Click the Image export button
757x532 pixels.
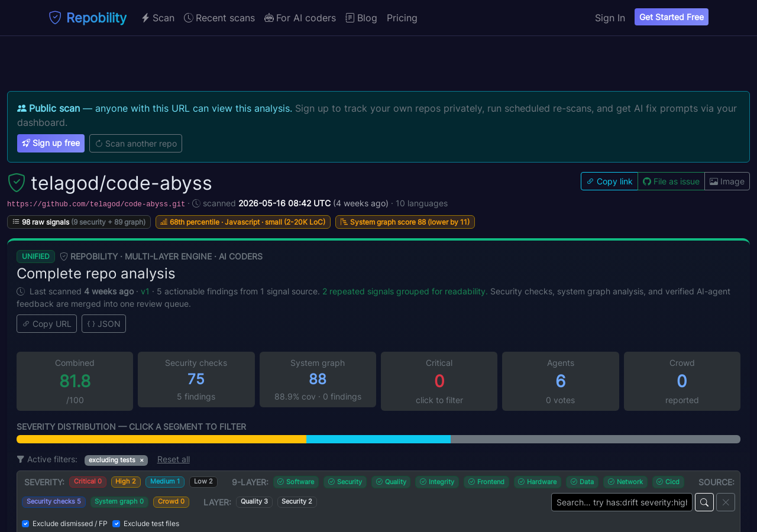(727, 181)
